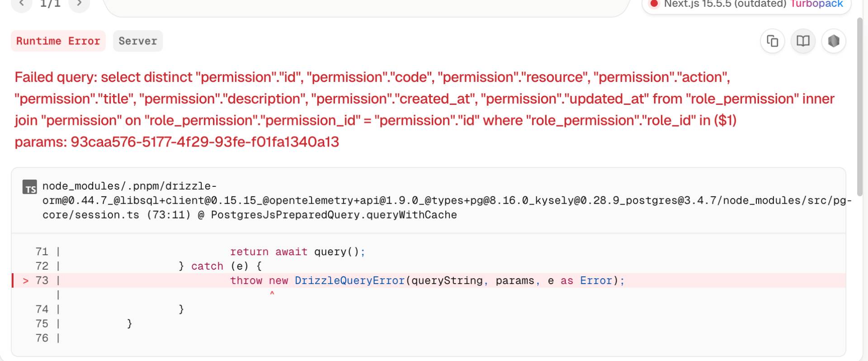Click the Server environment tag
This screenshot has height=361, width=868.
coord(137,41)
